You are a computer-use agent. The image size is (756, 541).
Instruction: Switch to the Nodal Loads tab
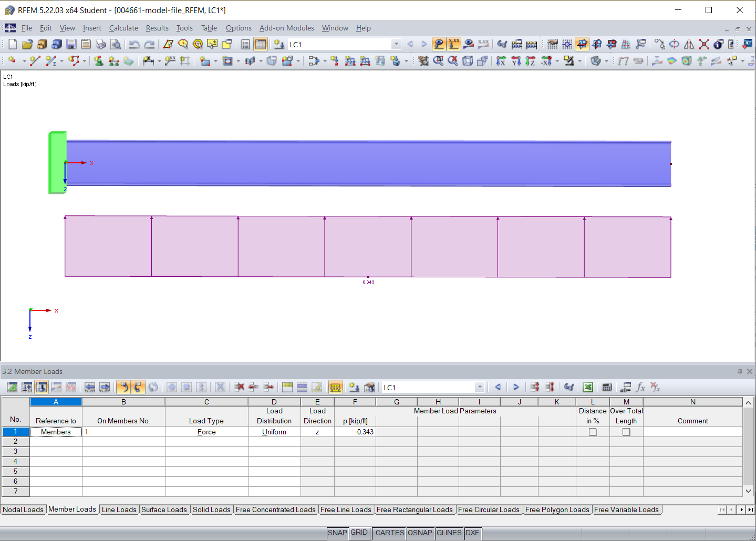point(23,509)
